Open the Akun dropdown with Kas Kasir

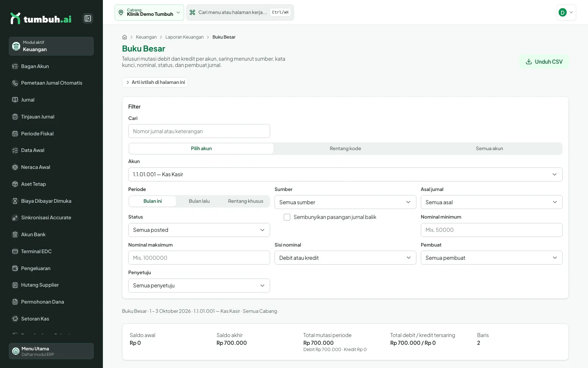[345, 174]
